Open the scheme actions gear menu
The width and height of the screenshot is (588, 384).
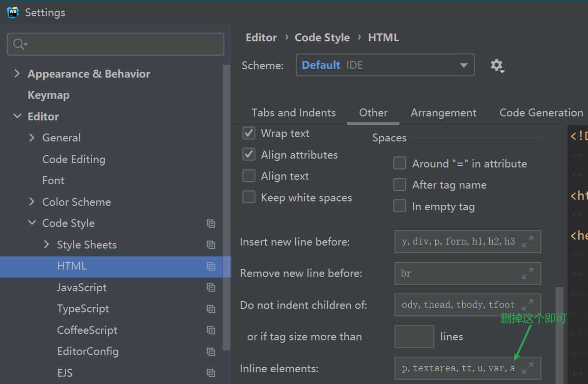(497, 65)
